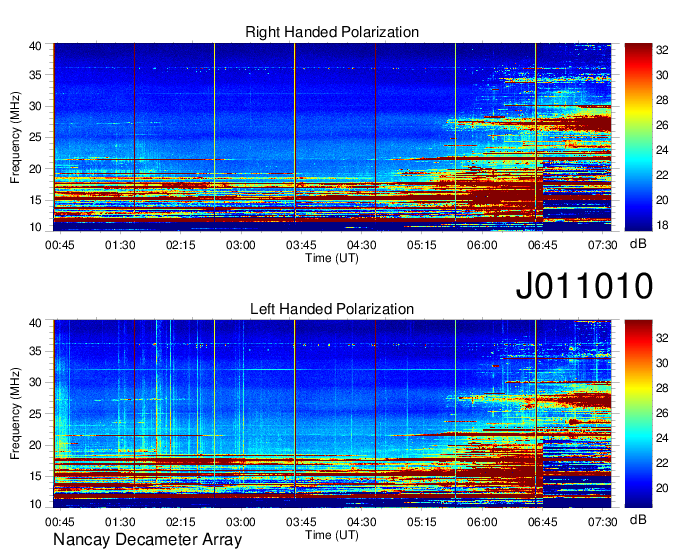The image size is (680, 552).
Task: Click the "26" value on Left Handed color scale
Action: [662, 413]
